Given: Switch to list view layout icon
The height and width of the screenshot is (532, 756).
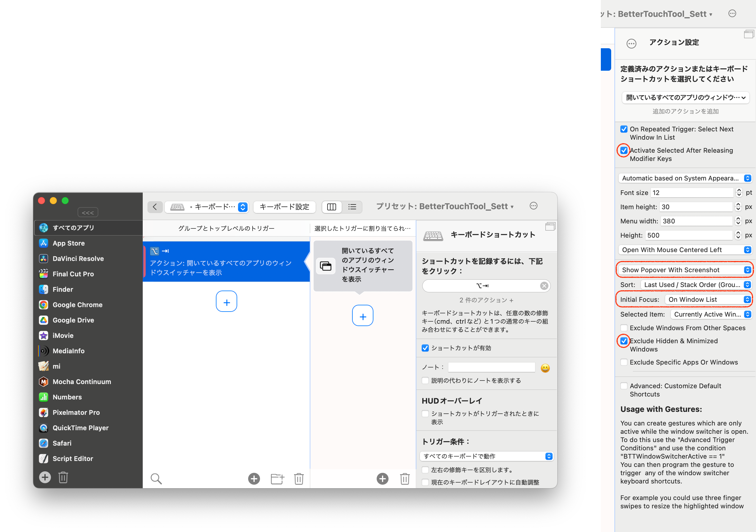Looking at the screenshot, I should point(352,207).
